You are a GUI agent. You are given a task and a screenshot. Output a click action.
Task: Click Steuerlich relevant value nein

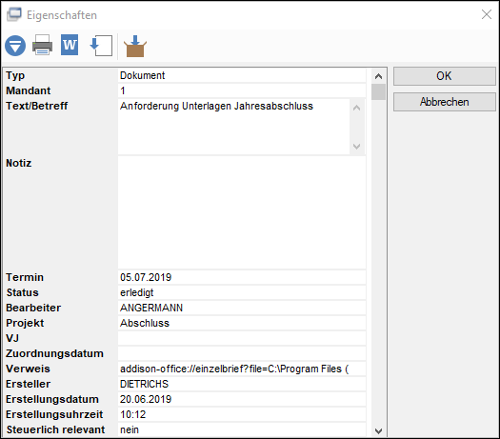point(242,430)
